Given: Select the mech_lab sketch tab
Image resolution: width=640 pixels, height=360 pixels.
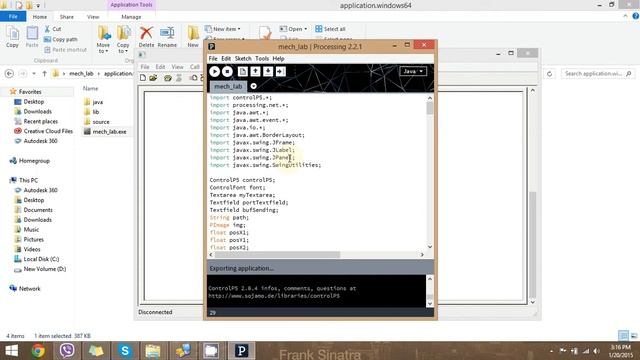Looking at the screenshot, I should 228,87.
